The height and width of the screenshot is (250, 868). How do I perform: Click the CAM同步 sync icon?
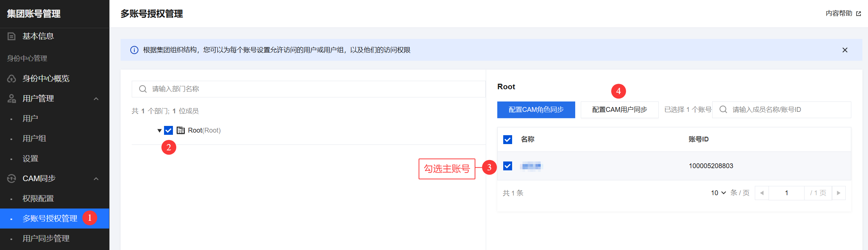click(x=12, y=179)
